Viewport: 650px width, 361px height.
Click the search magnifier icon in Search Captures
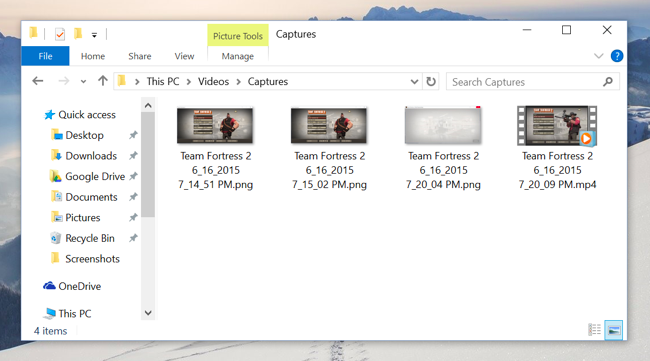[x=608, y=82]
